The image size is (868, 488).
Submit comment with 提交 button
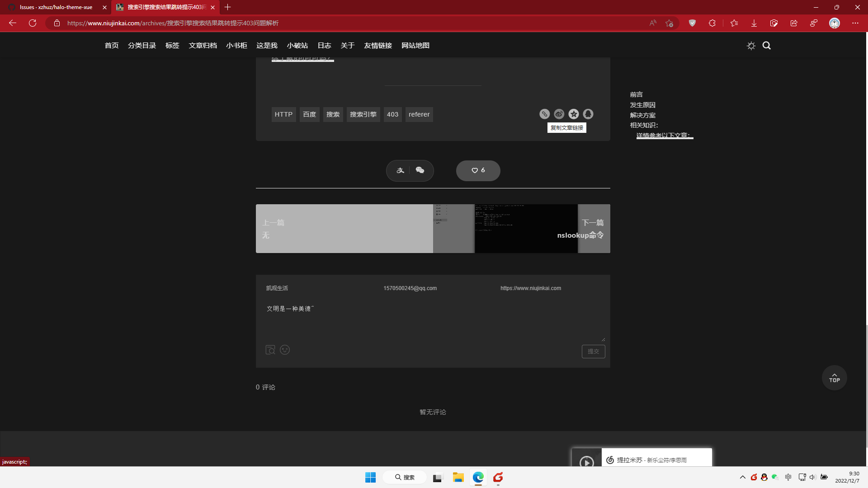[x=593, y=352]
